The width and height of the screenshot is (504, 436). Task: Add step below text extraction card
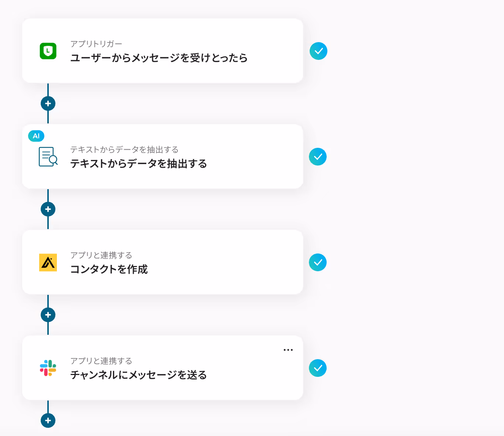pyautogui.click(x=48, y=209)
